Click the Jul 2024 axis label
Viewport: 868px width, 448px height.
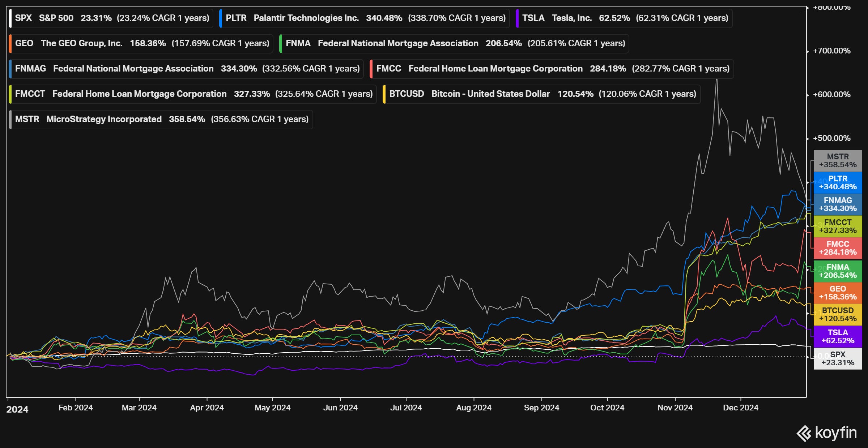pos(406,408)
